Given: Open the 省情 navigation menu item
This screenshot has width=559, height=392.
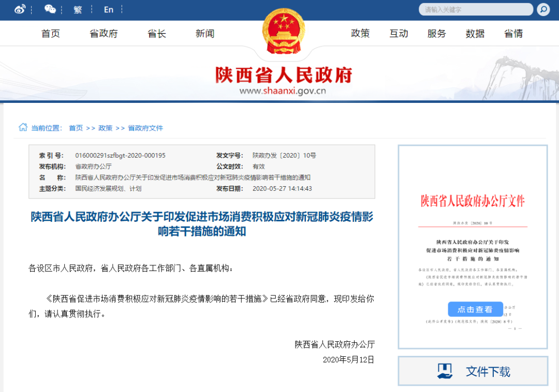Looking at the screenshot, I should pyautogui.click(x=513, y=34).
